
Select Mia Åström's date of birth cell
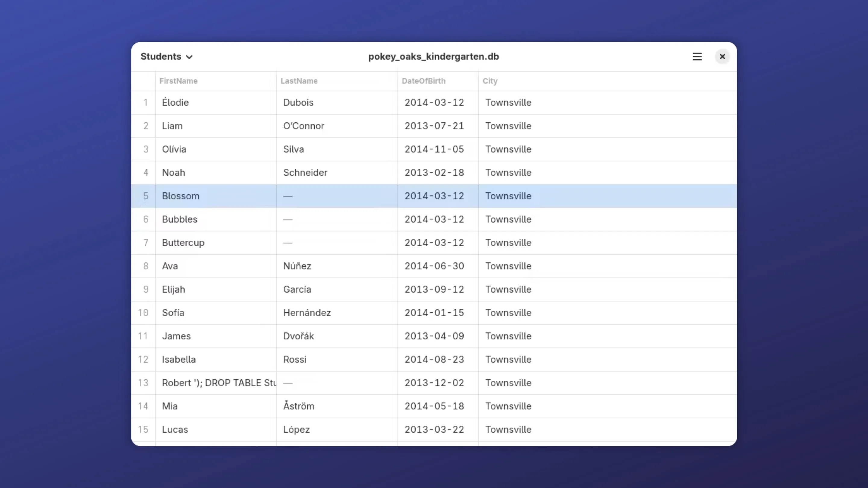coord(434,406)
